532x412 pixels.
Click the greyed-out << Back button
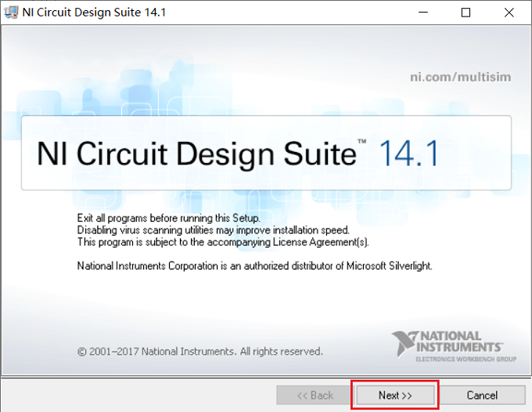click(x=315, y=395)
